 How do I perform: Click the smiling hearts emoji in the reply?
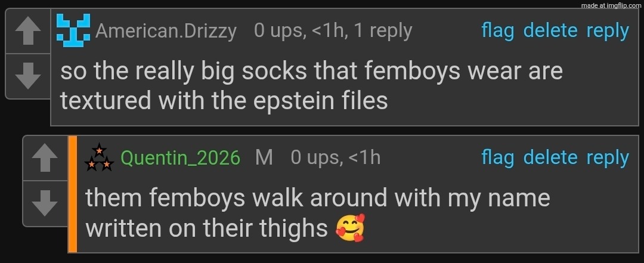coord(350,228)
